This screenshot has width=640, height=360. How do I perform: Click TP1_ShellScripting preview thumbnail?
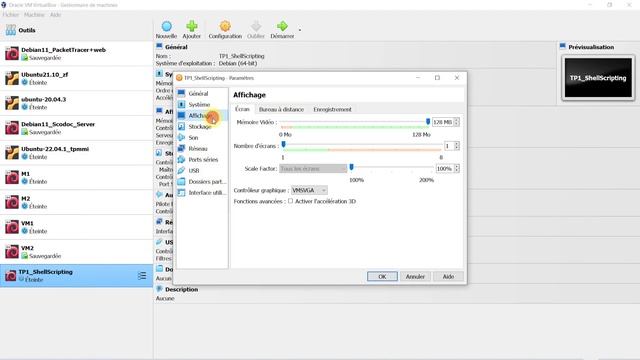[x=598, y=78]
